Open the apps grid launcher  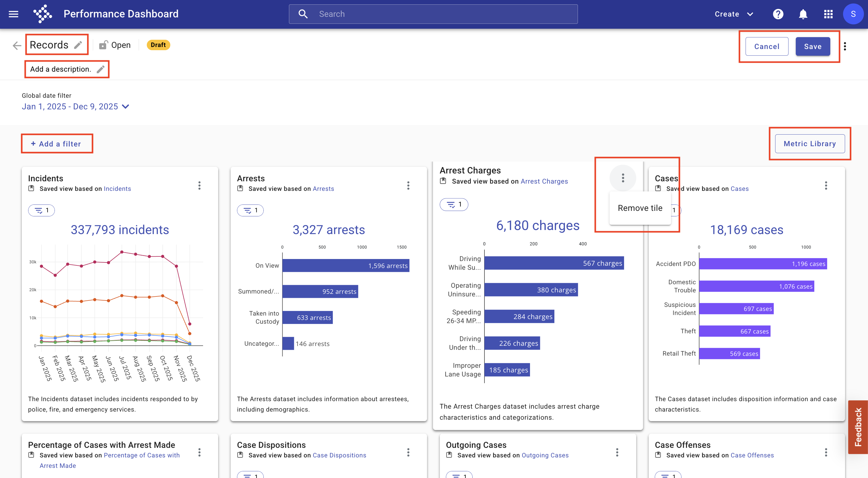(828, 14)
